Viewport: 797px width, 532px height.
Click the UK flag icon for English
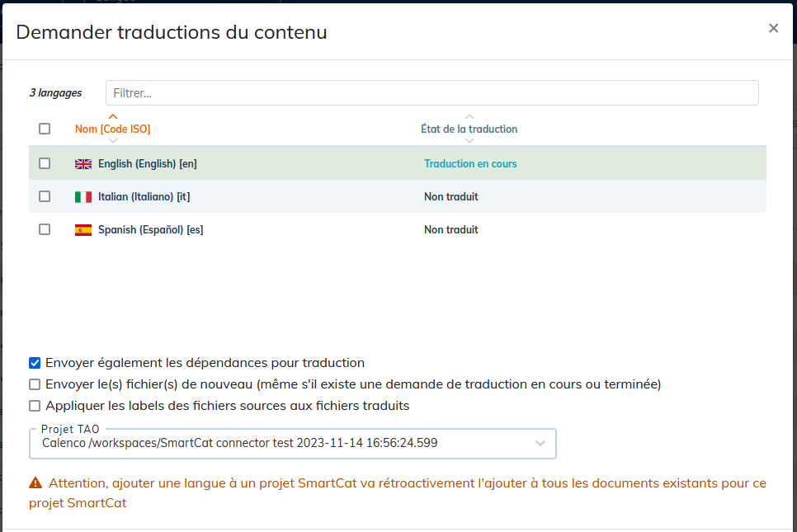83,163
